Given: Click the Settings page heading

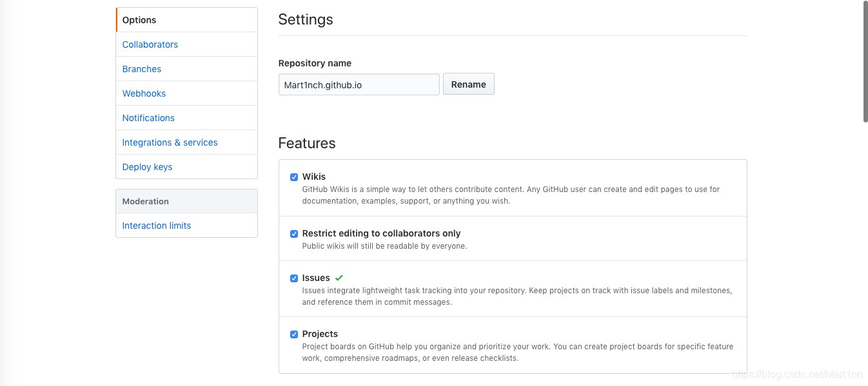Looking at the screenshot, I should point(306,19).
